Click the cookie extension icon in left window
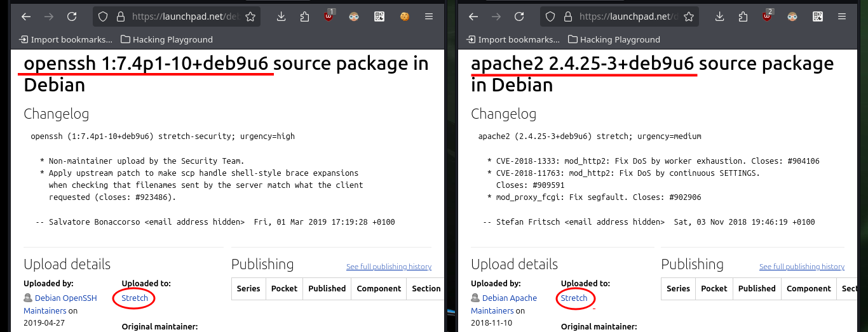 pyautogui.click(x=403, y=17)
